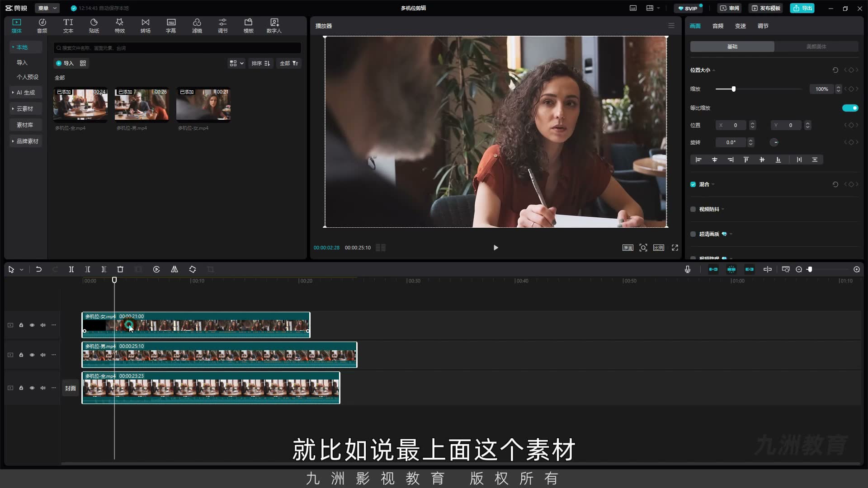Open the 排序 sort dropdown
This screenshot has height=488, width=868.
[261, 63]
